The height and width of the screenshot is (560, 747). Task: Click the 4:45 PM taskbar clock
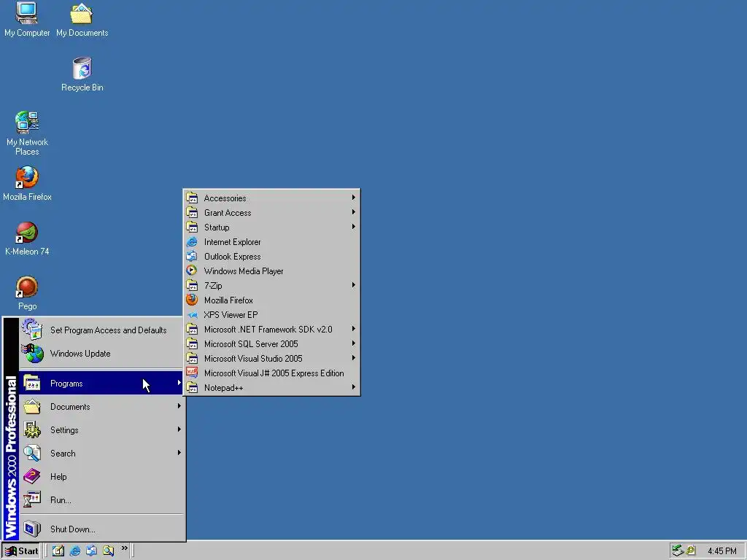click(x=721, y=551)
